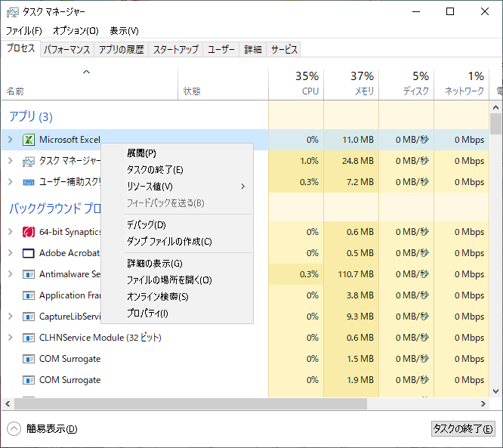Click the CaptureLibService process icon
Image resolution: width=503 pixels, height=448 pixels.
pyautogui.click(x=29, y=317)
